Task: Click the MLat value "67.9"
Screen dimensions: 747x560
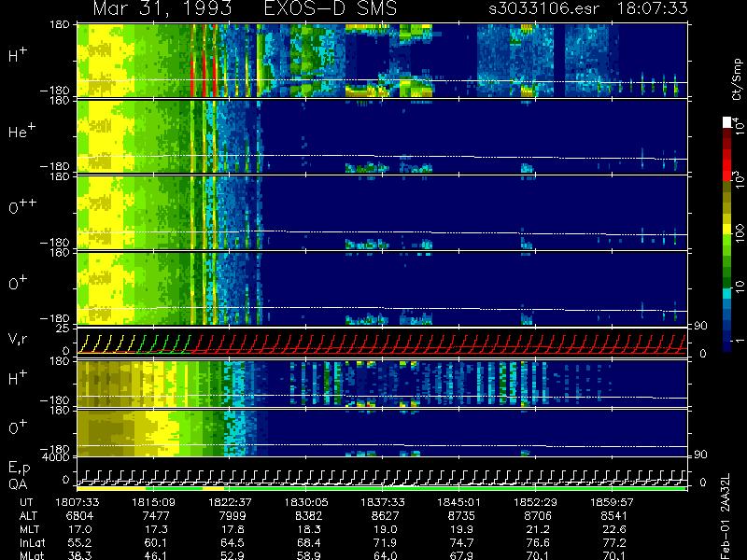Action: 461,555
